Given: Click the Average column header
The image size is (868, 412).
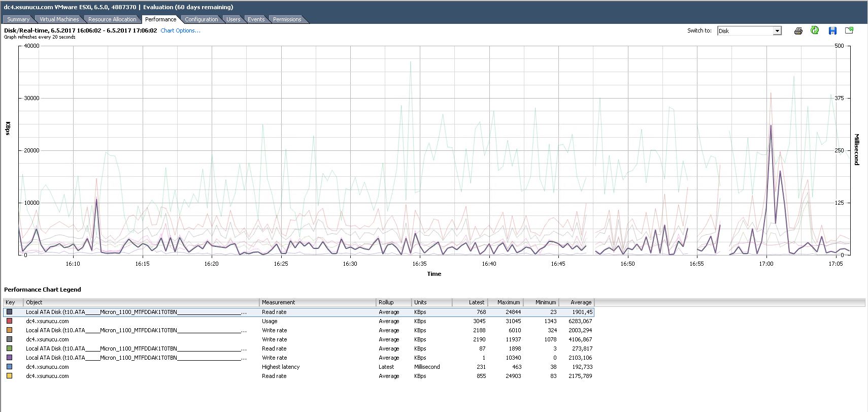Looking at the screenshot, I should coord(576,302).
